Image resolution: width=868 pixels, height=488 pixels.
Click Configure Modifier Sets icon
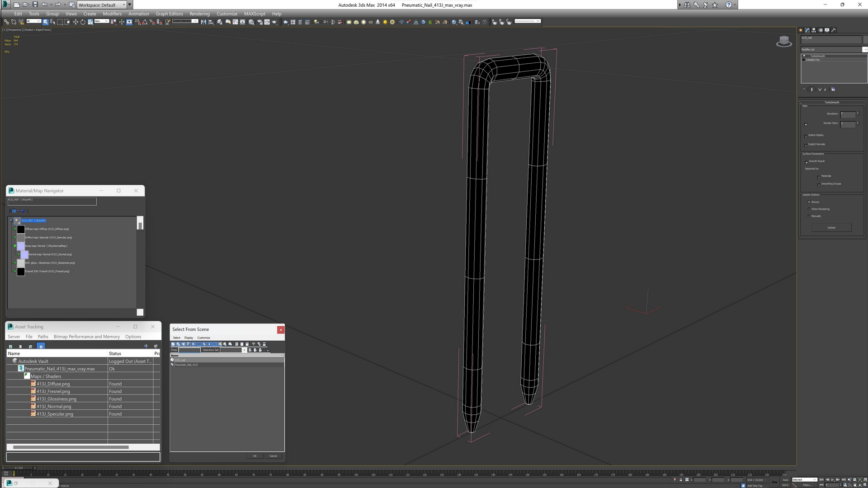(x=833, y=89)
